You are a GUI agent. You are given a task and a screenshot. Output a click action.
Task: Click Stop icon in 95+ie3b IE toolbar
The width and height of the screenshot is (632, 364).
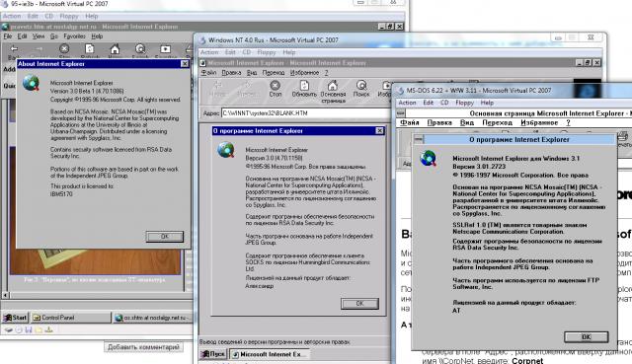pyautogui.click(x=64, y=48)
